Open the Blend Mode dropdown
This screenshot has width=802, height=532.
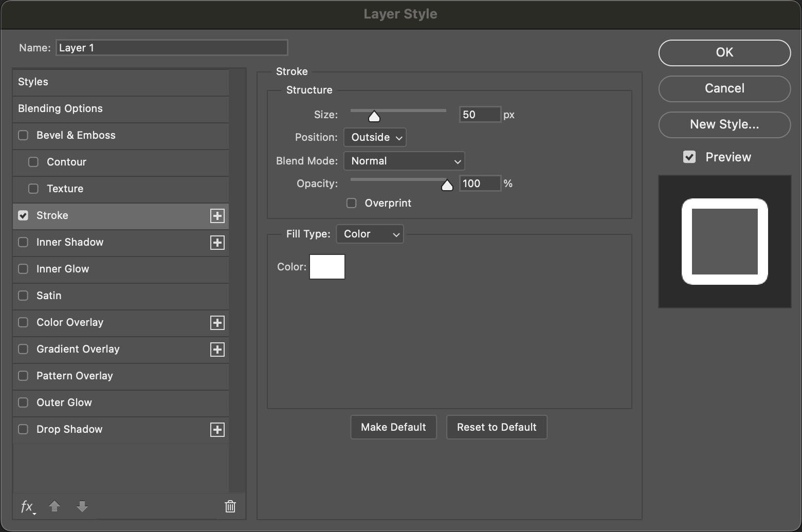click(404, 161)
